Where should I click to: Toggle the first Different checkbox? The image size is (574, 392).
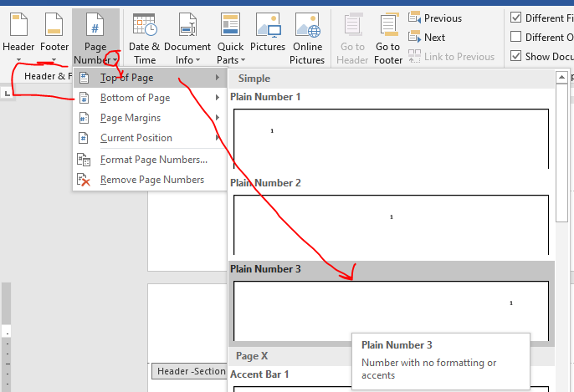tap(516, 18)
